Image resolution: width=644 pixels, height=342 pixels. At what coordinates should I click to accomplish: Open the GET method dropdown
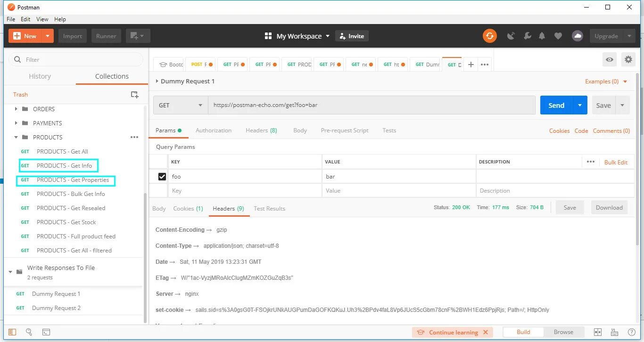point(181,105)
